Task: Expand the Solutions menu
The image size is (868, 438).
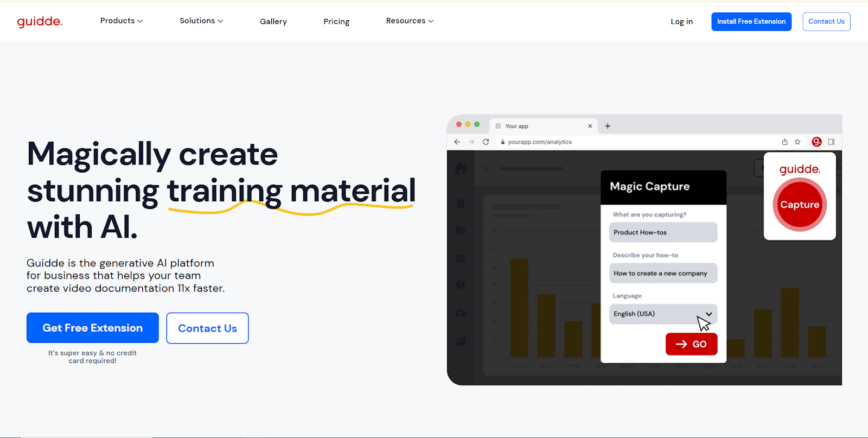Action: click(201, 21)
